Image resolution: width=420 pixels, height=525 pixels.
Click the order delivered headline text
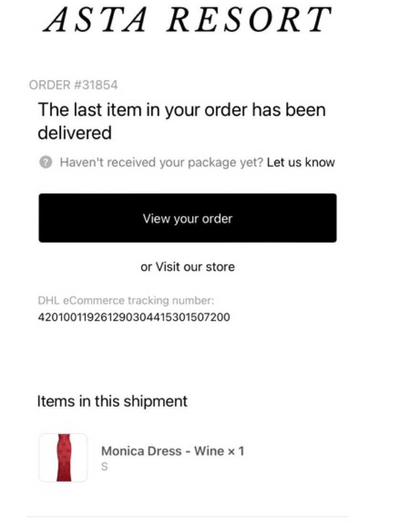point(181,110)
